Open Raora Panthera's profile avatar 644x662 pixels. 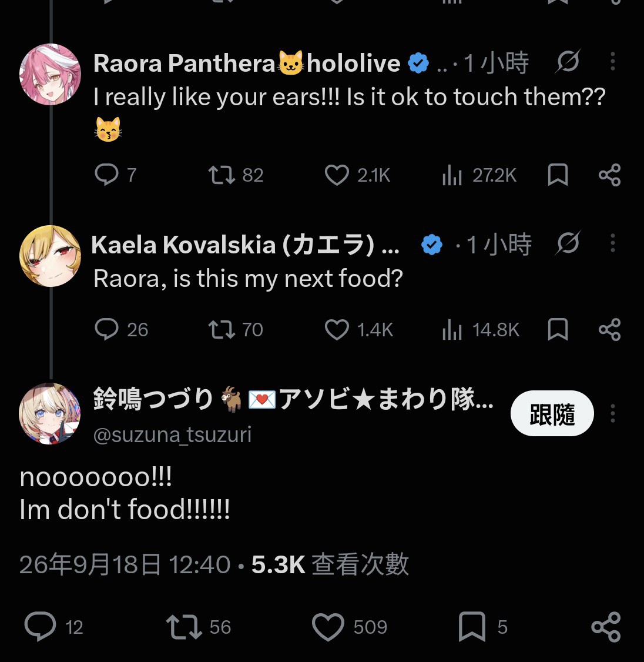coord(50,74)
